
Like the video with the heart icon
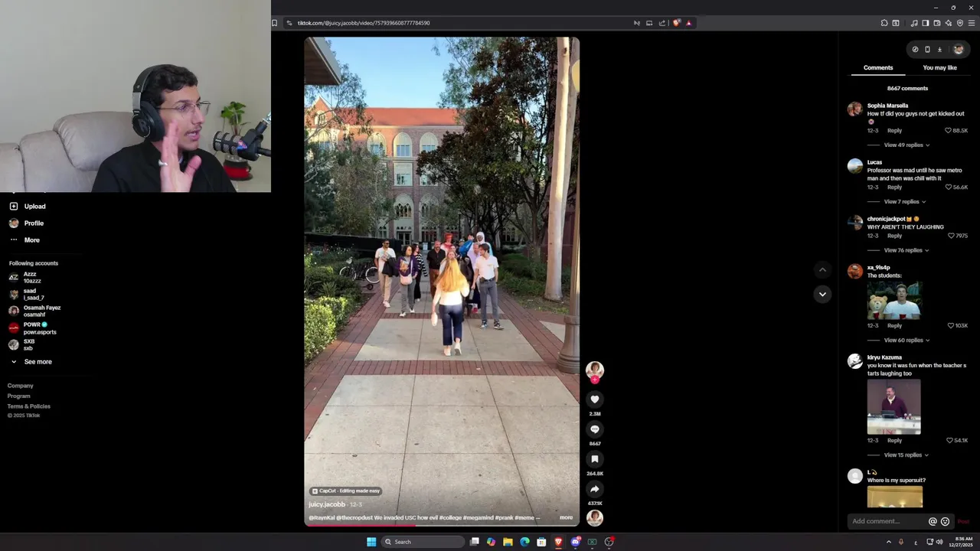(x=595, y=399)
